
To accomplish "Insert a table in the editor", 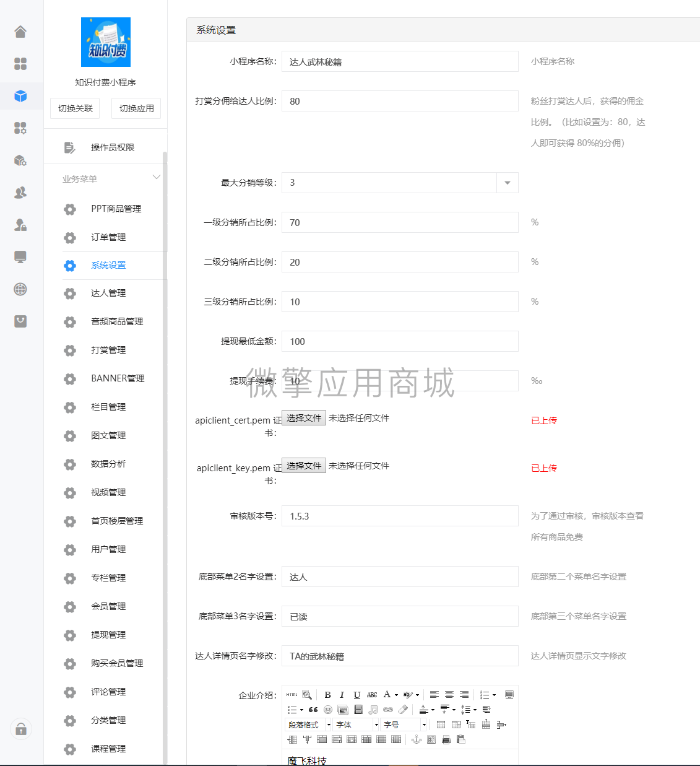I will tap(440, 725).
